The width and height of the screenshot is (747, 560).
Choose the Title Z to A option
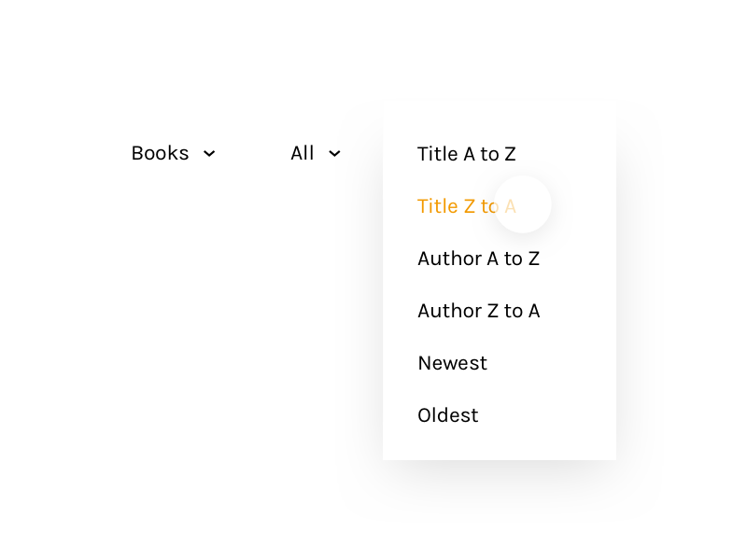tap(466, 206)
